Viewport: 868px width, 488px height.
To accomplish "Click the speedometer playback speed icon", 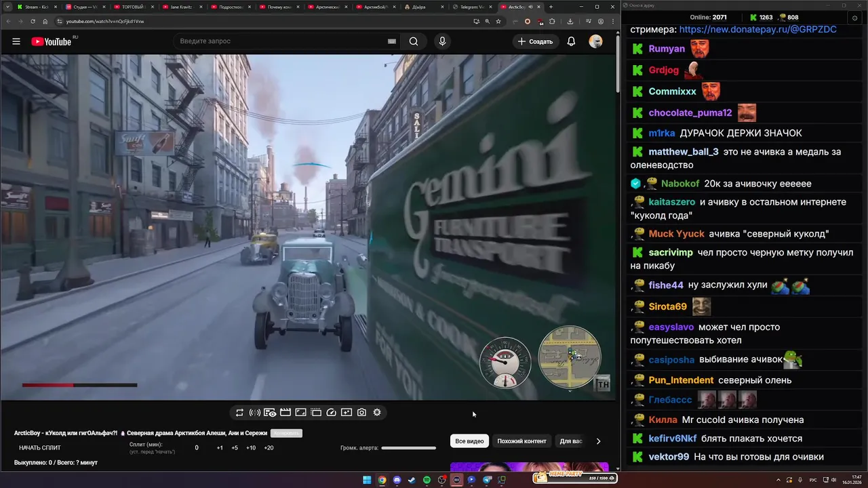I will click(332, 412).
